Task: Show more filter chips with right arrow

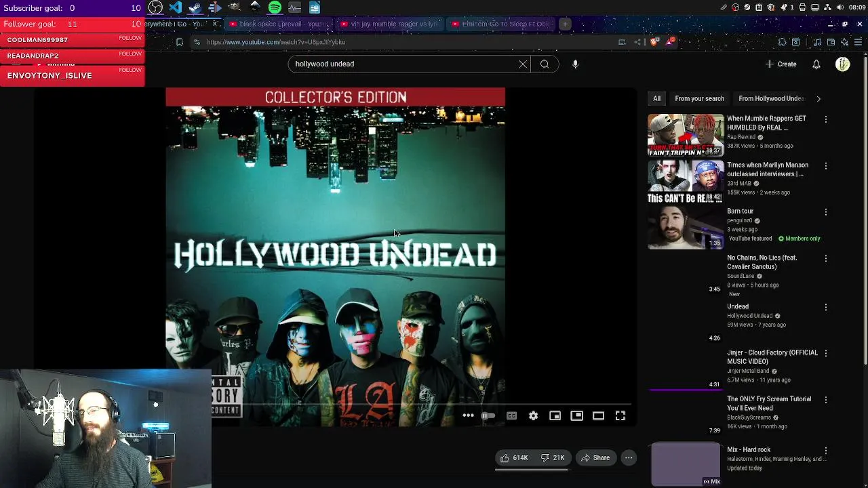Action: coord(818,99)
